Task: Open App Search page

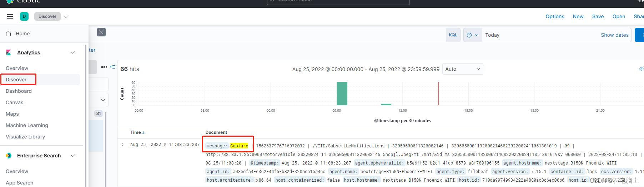Action: coord(19,183)
